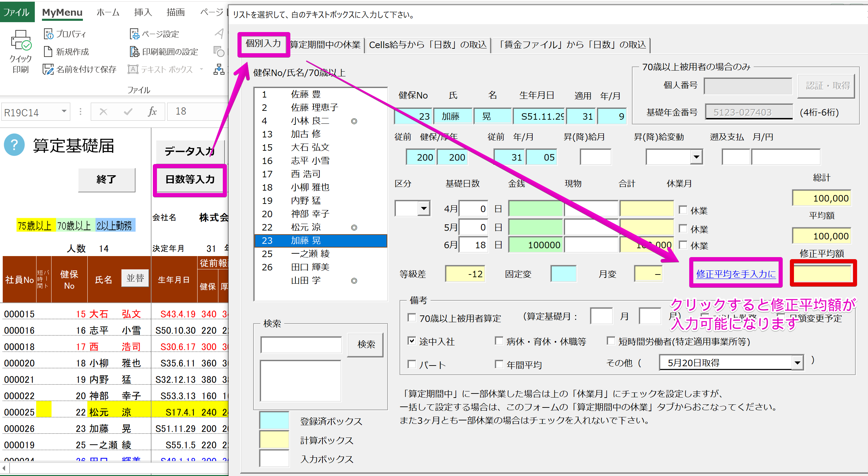Image resolution: width=868 pixels, height=476 pixels.
Task: Click the fx insert function icon
Action: point(152,111)
